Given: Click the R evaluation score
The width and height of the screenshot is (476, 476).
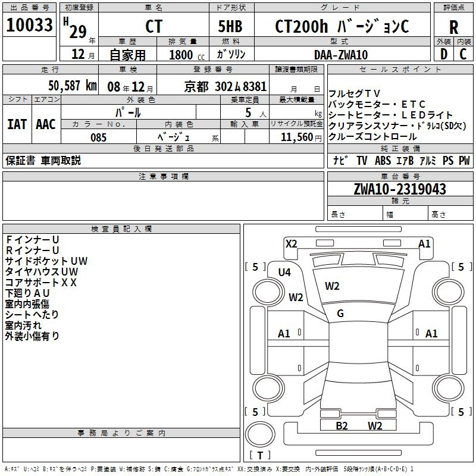Looking at the screenshot, I should coord(453,28).
